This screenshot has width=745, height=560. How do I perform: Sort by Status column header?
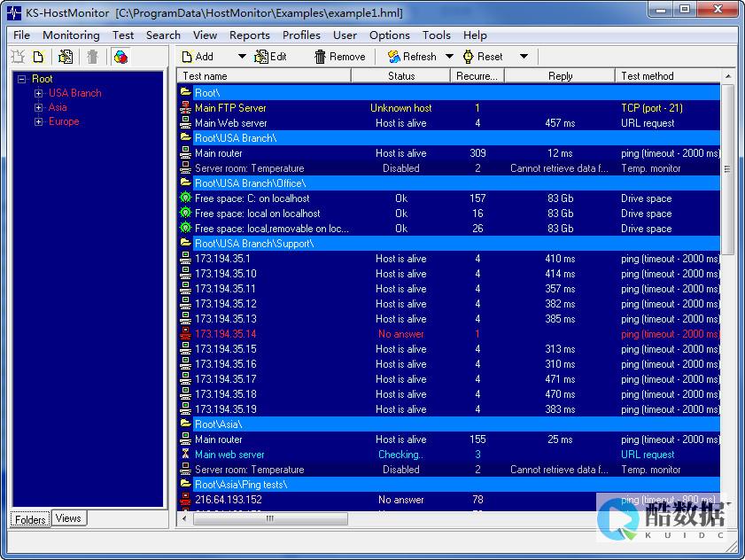401,75
